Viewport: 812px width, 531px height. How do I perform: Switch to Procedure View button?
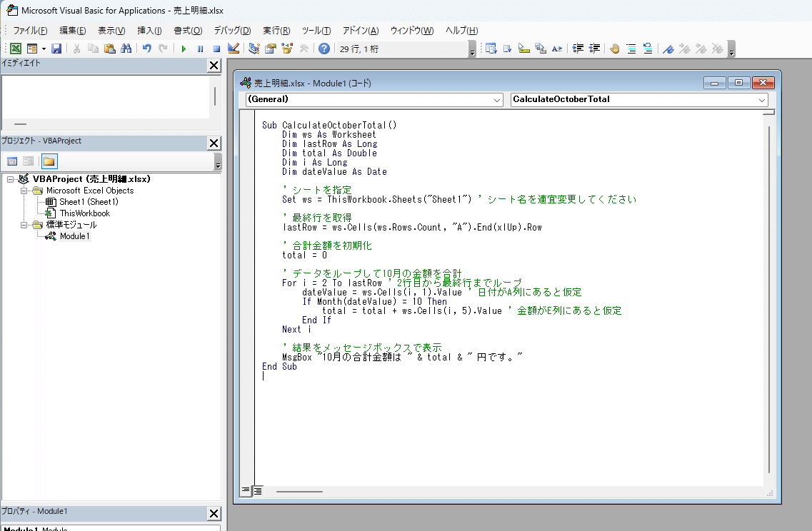[246, 490]
